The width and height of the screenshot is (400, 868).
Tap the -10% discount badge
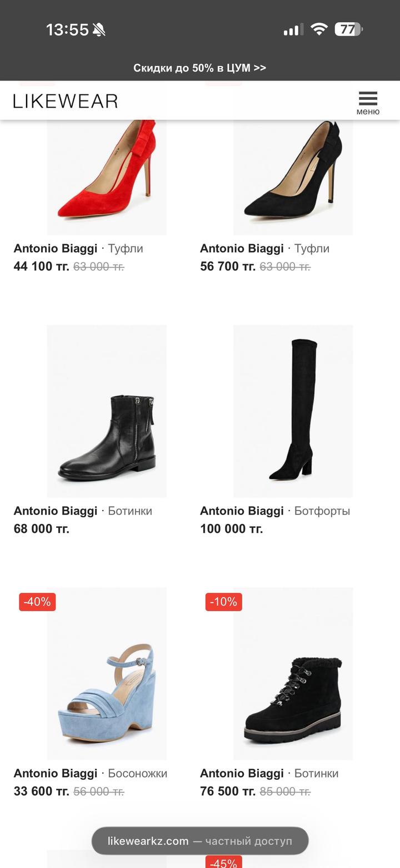223,602
